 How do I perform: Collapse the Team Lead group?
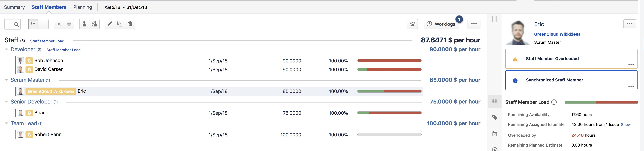(x=6, y=123)
